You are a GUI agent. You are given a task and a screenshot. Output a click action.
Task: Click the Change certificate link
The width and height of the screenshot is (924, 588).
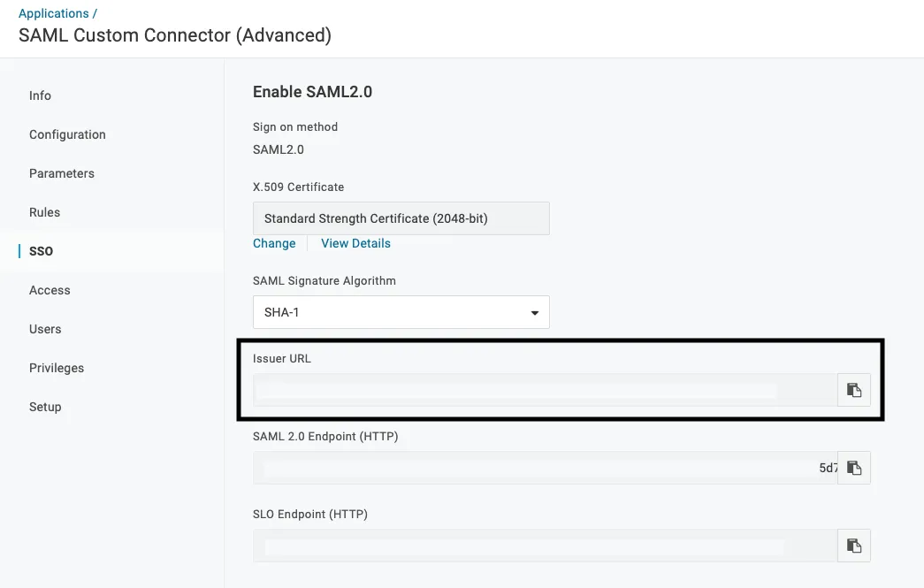274,243
